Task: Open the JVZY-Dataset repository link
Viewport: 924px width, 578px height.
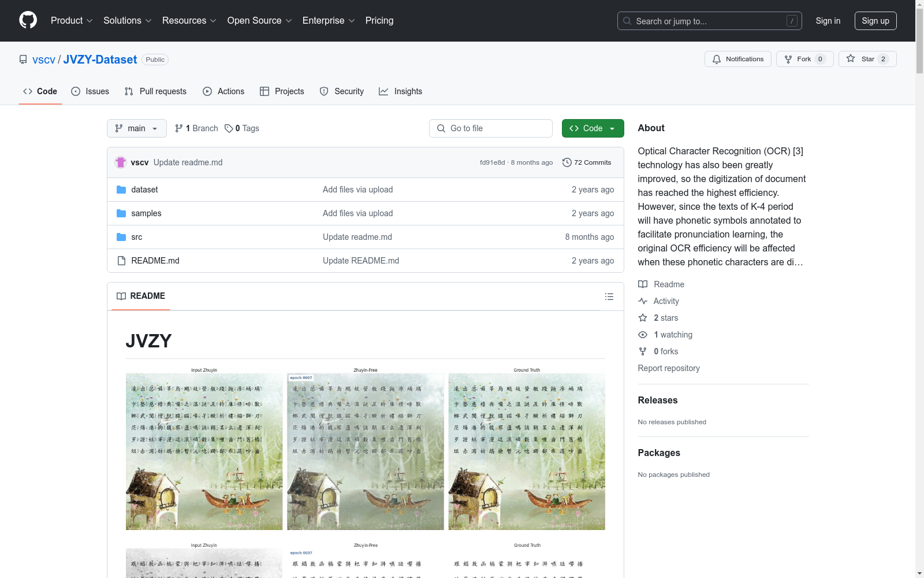Action: pos(100,60)
